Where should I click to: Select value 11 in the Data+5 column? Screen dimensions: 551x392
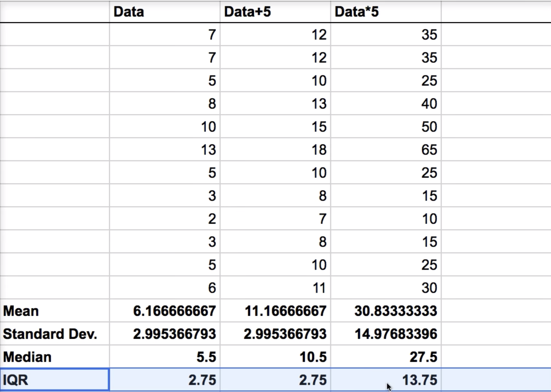coord(275,288)
